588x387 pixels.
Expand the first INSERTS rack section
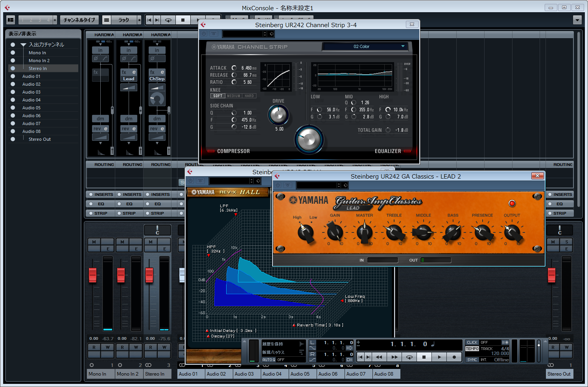click(100, 194)
